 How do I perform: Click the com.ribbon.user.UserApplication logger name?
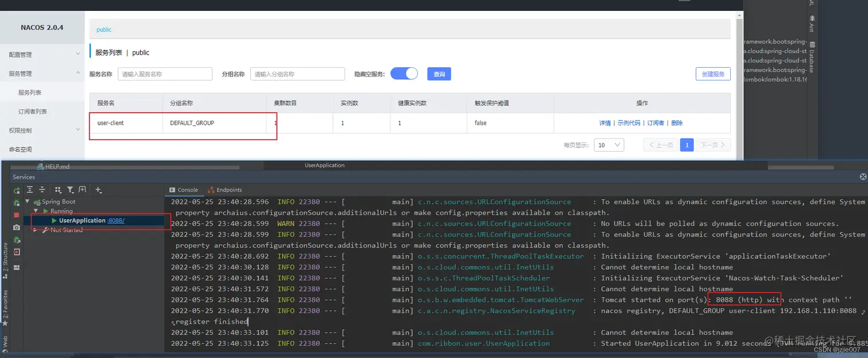pos(484,344)
